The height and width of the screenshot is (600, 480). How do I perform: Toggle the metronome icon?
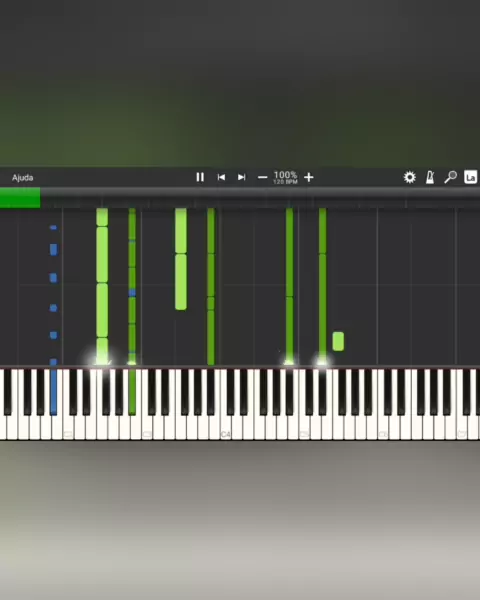click(430, 177)
